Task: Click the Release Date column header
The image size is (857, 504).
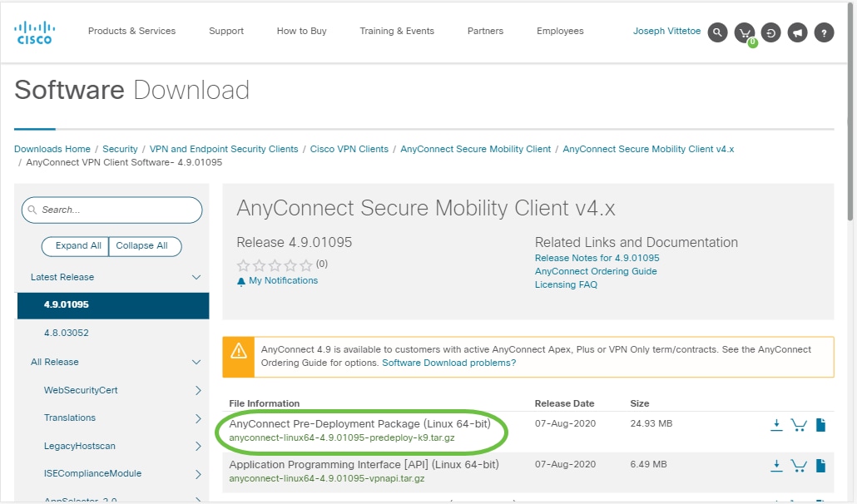Action: coord(564,403)
